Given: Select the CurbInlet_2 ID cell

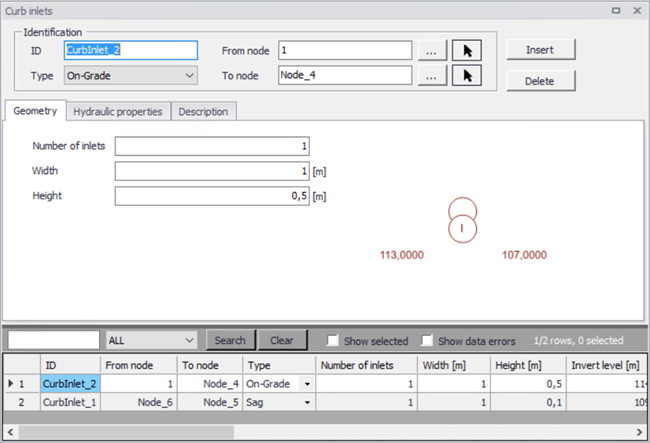Looking at the screenshot, I should 70,384.
